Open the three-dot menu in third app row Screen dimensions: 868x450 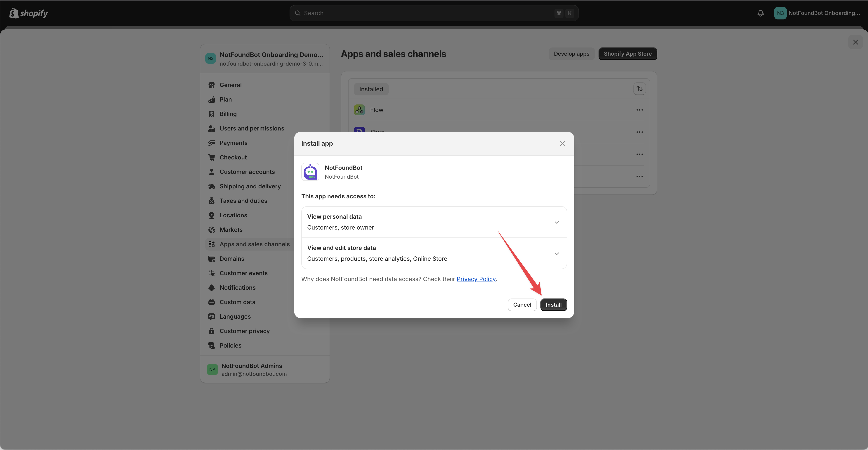pyautogui.click(x=639, y=154)
